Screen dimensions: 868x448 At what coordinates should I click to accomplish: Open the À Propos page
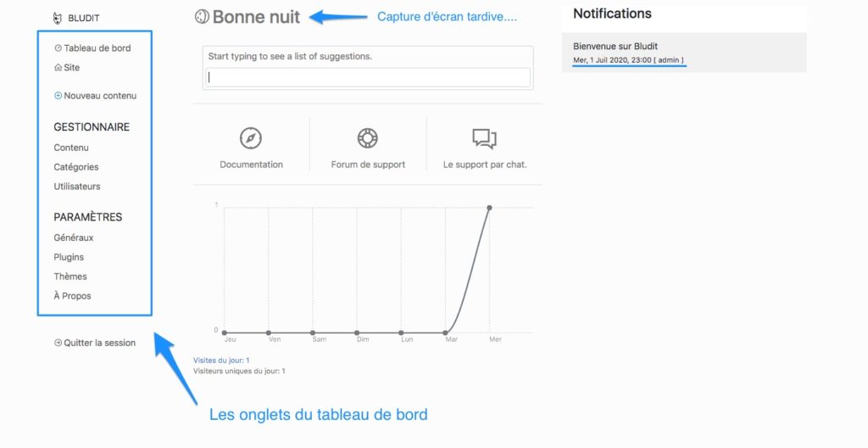coord(73,295)
